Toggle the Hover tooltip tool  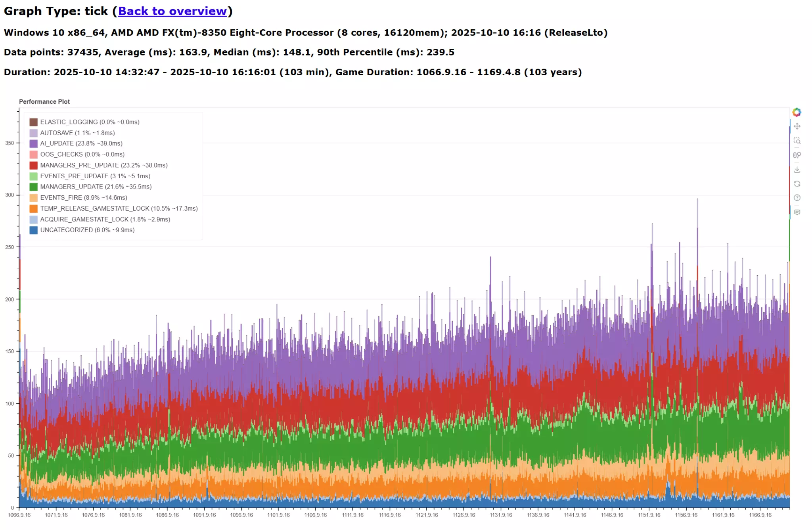tap(797, 212)
